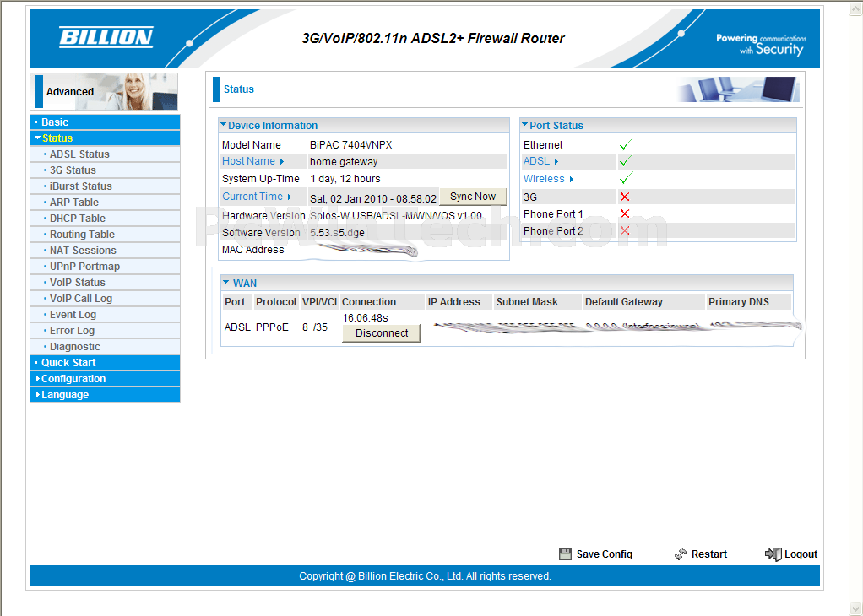
Task: Click the green check next to Wireless
Action: point(626,179)
